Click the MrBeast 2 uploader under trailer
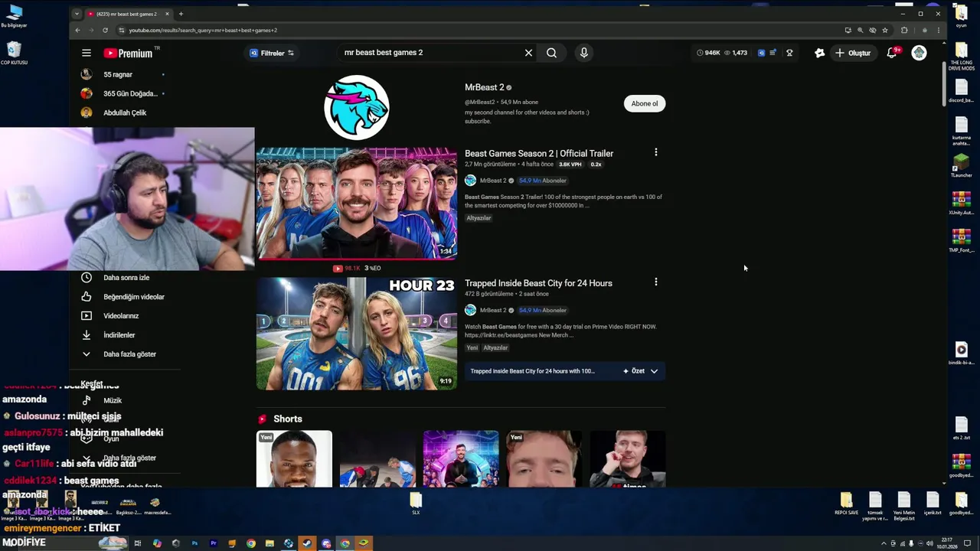The height and width of the screenshot is (551, 980). click(x=493, y=181)
